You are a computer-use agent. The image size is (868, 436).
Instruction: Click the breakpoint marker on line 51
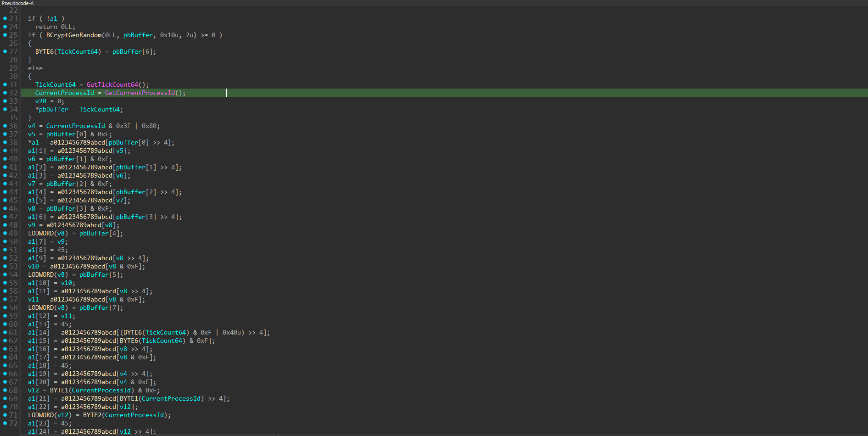click(5, 250)
